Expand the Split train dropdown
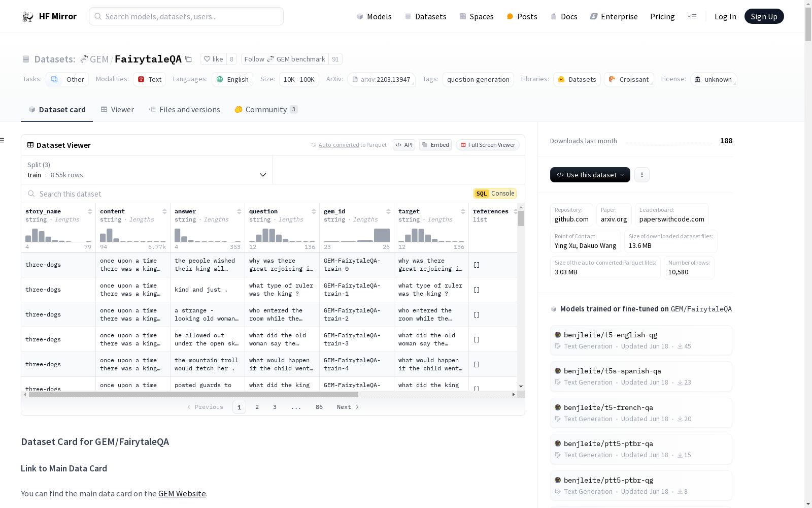The width and height of the screenshot is (812, 508). (x=147, y=170)
